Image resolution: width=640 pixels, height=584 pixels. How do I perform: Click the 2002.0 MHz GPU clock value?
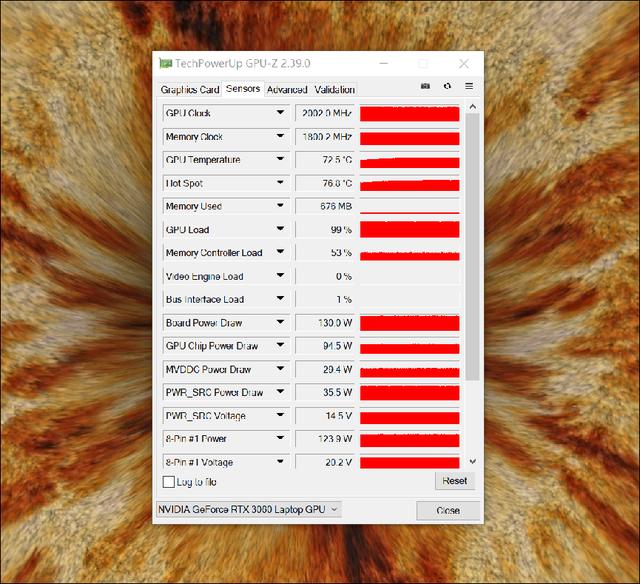pyautogui.click(x=325, y=113)
